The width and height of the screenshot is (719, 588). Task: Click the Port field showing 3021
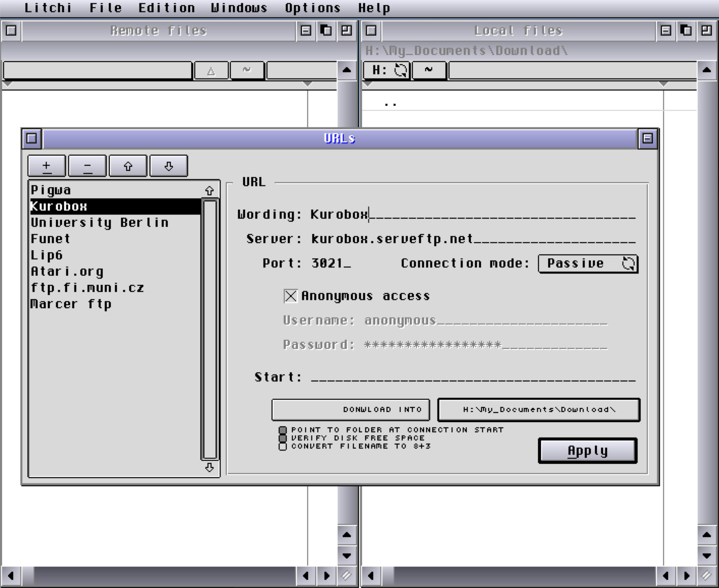coord(331,263)
